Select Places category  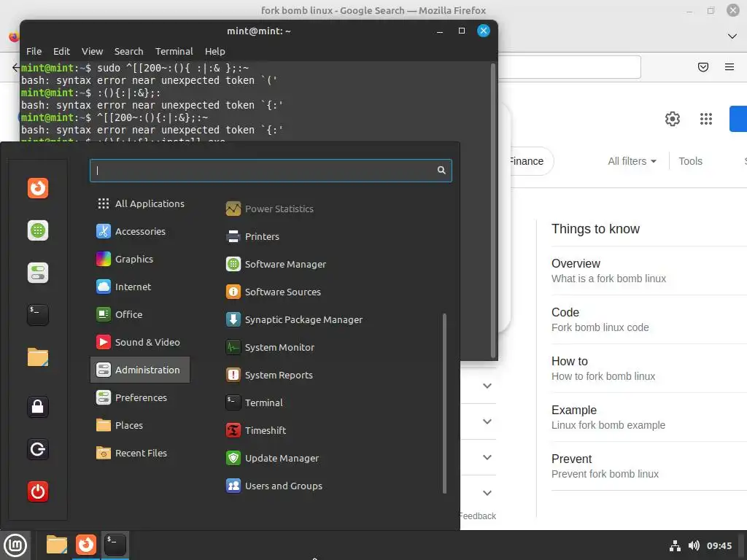140,425
